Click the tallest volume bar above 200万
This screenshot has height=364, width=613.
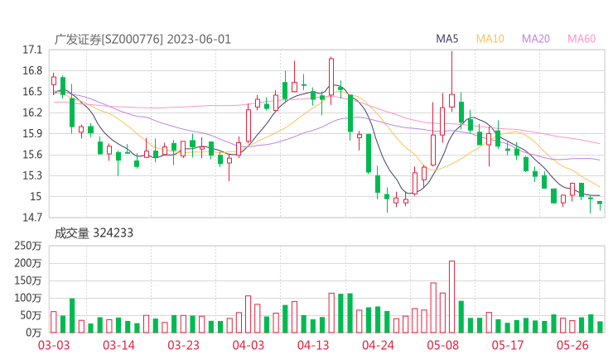tap(452, 297)
